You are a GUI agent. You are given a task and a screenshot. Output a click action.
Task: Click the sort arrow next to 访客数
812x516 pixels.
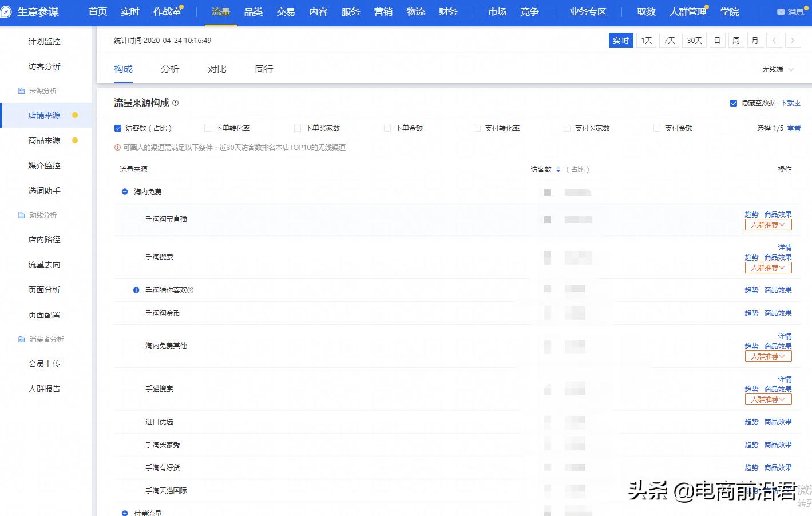coord(558,170)
